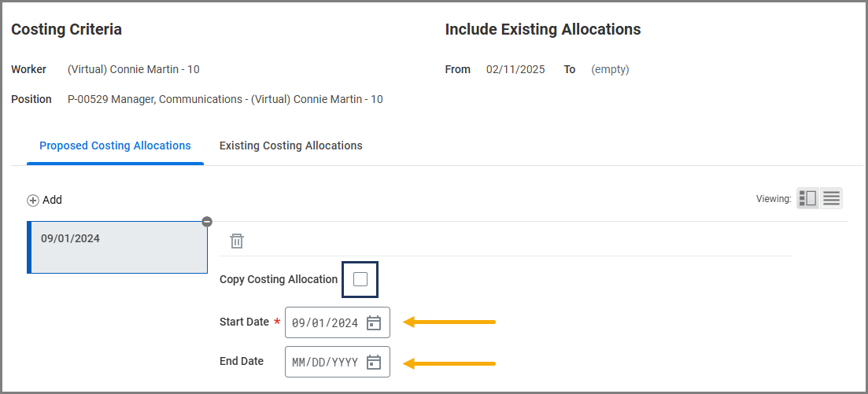Click the plus circle Add icon

[x=33, y=201]
